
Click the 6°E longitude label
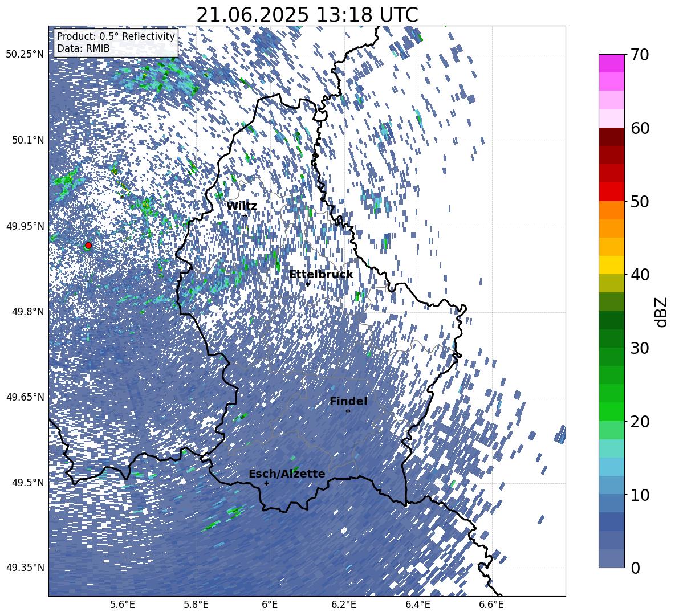(270, 605)
